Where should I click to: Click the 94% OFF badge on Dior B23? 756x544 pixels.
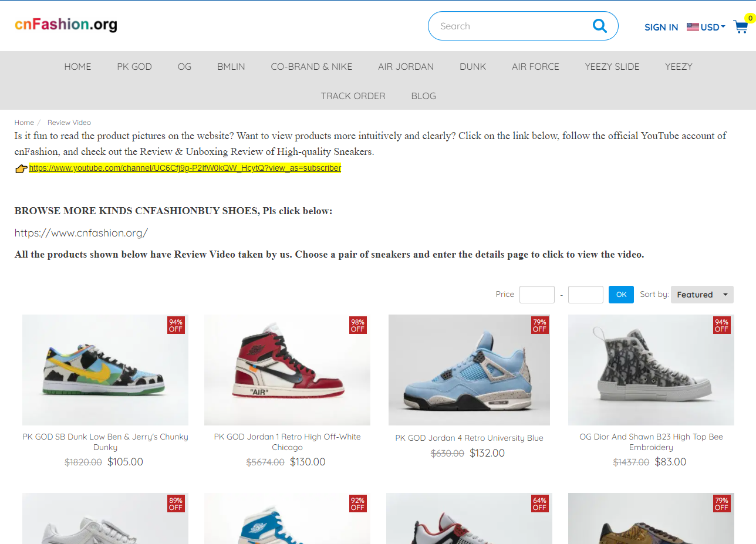click(x=721, y=326)
